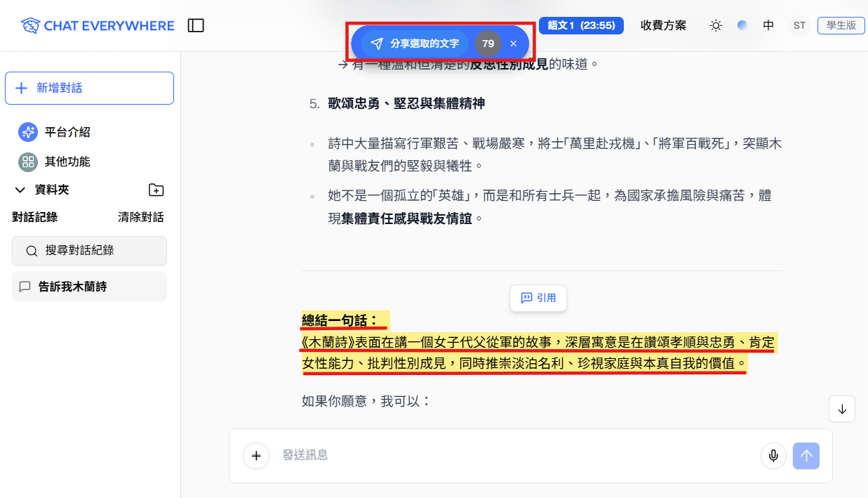Click the text 如果你願意，我可以：
This screenshot has height=498, width=868.
pos(366,401)
